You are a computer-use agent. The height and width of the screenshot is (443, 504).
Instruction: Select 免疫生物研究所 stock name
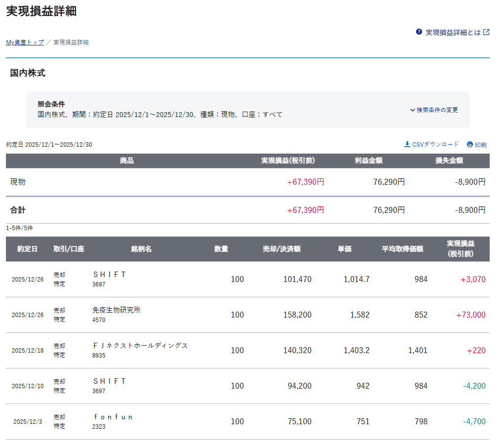tap(116, 310)
